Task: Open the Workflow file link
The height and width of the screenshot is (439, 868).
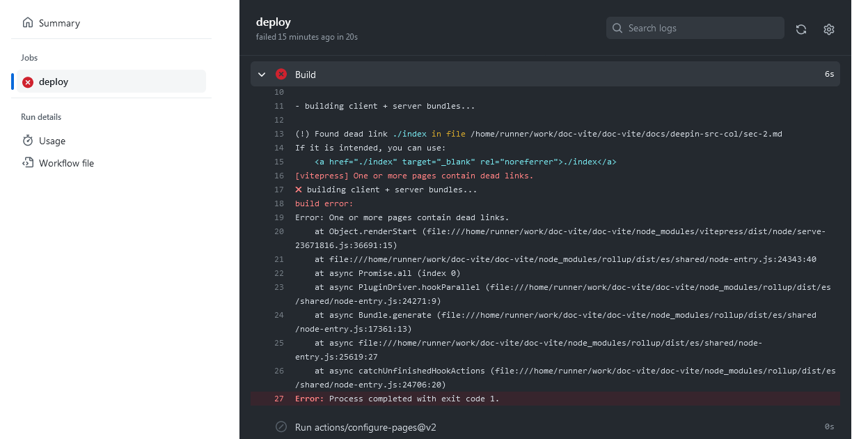Action: 111,163
